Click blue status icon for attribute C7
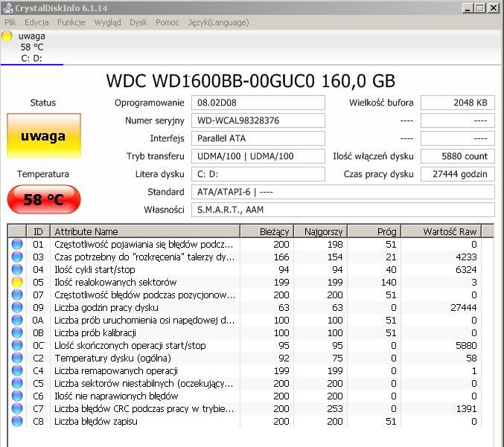 coord(17,408)
